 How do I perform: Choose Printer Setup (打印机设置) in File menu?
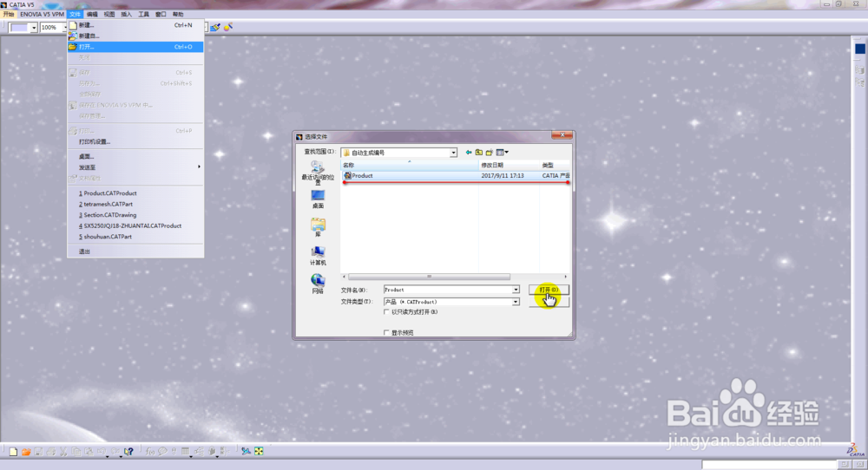(135, 141)
